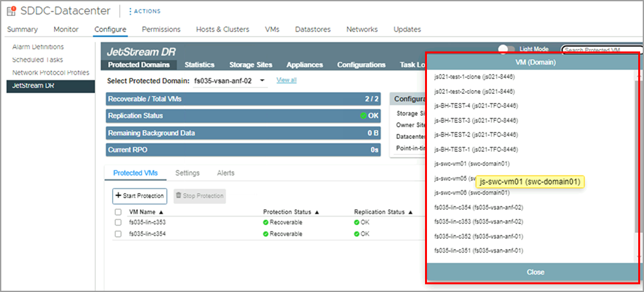Toggle the Light Mode switch

[507, 49]
